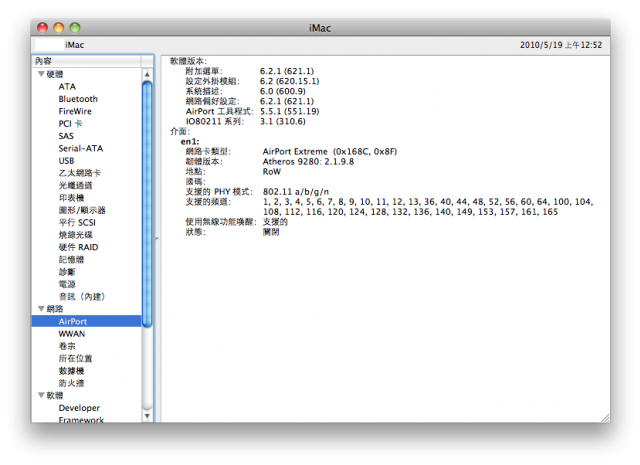
Task: Click the window resize grip corner
Action: [605, 418]
